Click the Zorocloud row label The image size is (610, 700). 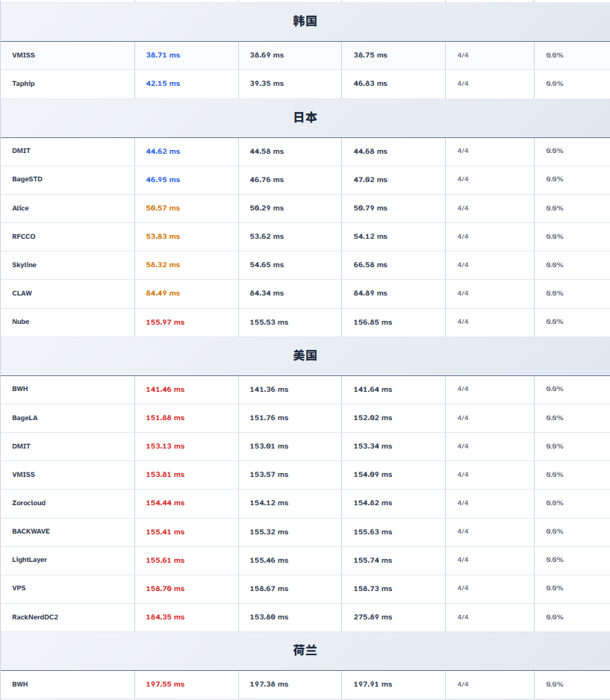[x=28, y=503]
